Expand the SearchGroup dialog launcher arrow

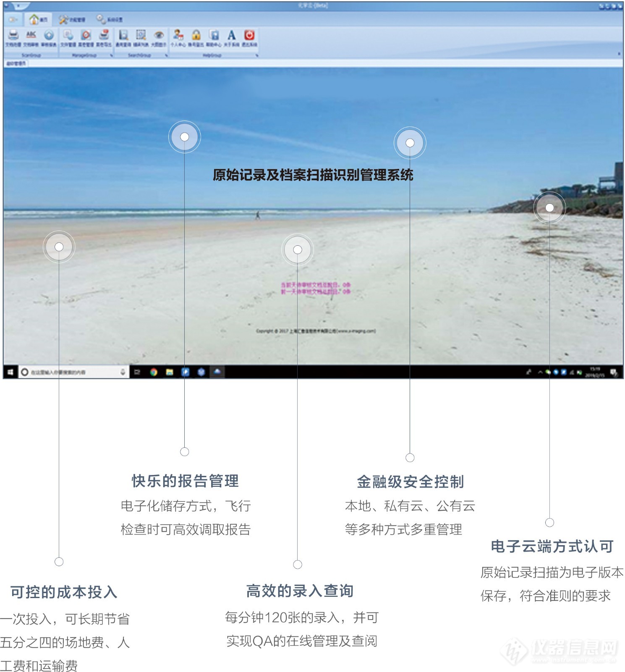(166, 55)
